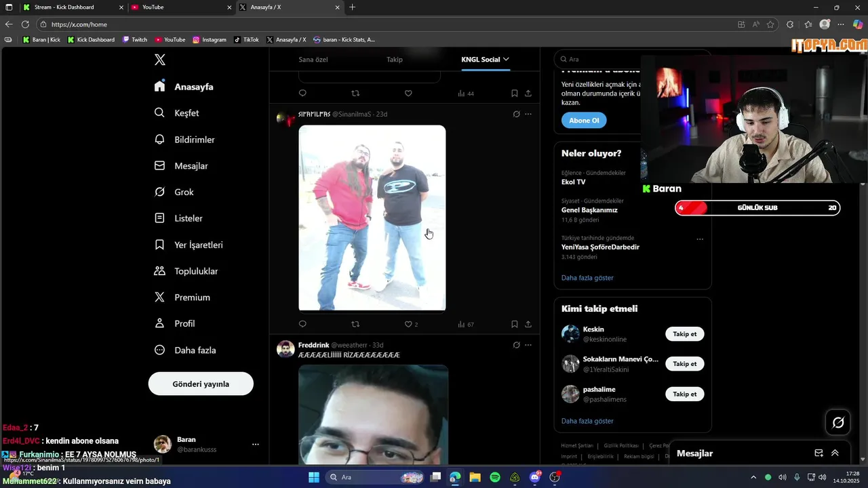Switch to the Sana özel tab
Image resolution: width=868 pixels, height=488 pixels.
(313, 59)
